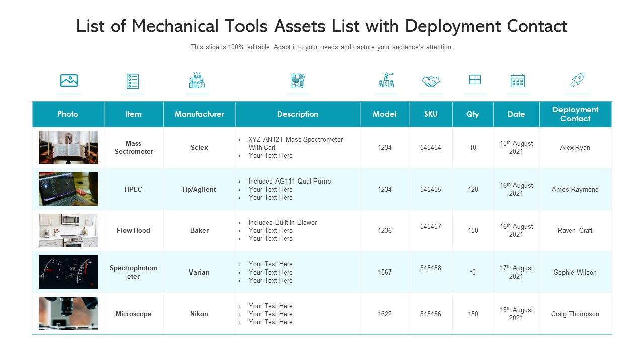Click the Flow Hood kitchen photo
The image size is (644, 362).
coord(68,230)
